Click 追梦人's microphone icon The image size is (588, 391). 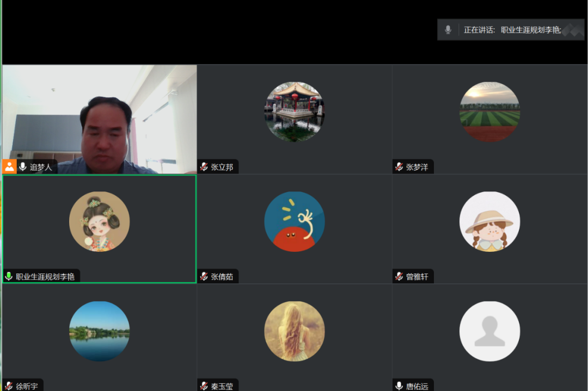click(x=23, y=167)
